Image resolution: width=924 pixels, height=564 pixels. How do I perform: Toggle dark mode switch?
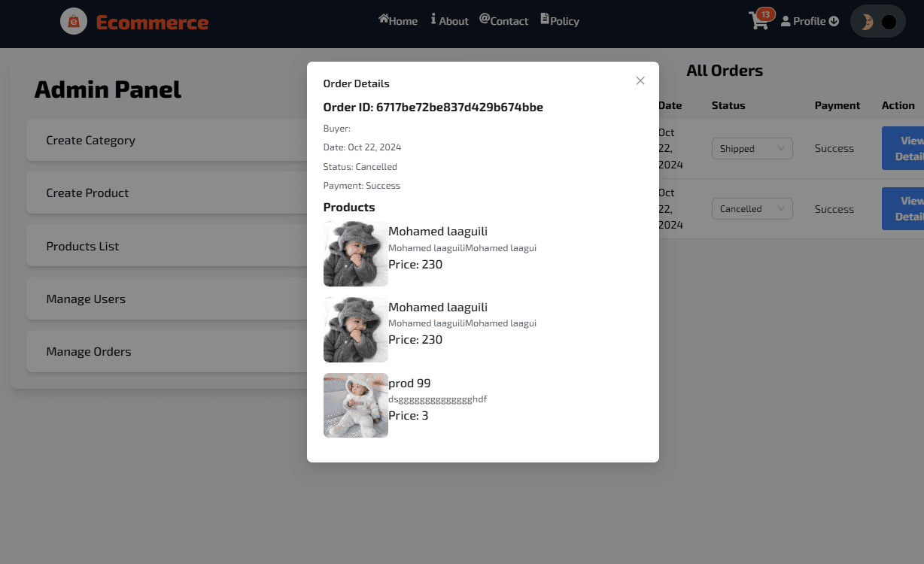(877, 21)
